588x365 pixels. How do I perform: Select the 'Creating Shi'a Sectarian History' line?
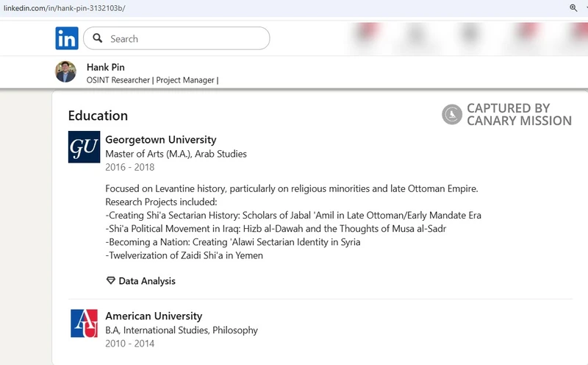[x=293, y=216]
